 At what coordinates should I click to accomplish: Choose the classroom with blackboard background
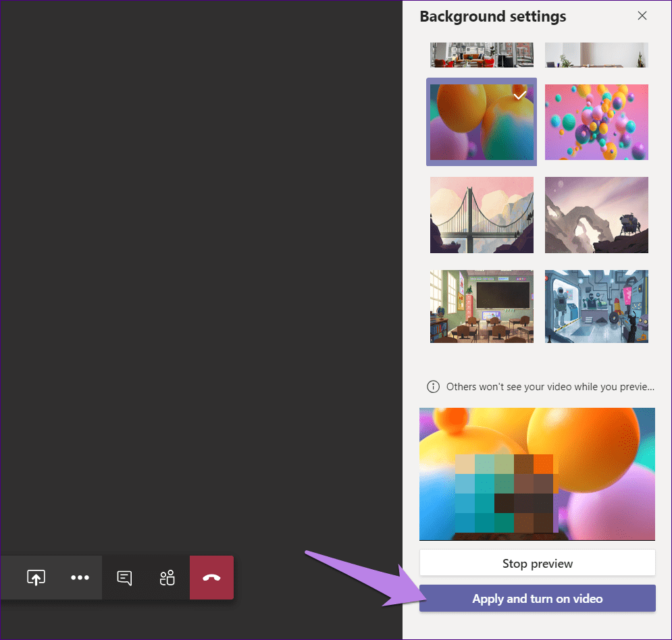pos(482,306)
